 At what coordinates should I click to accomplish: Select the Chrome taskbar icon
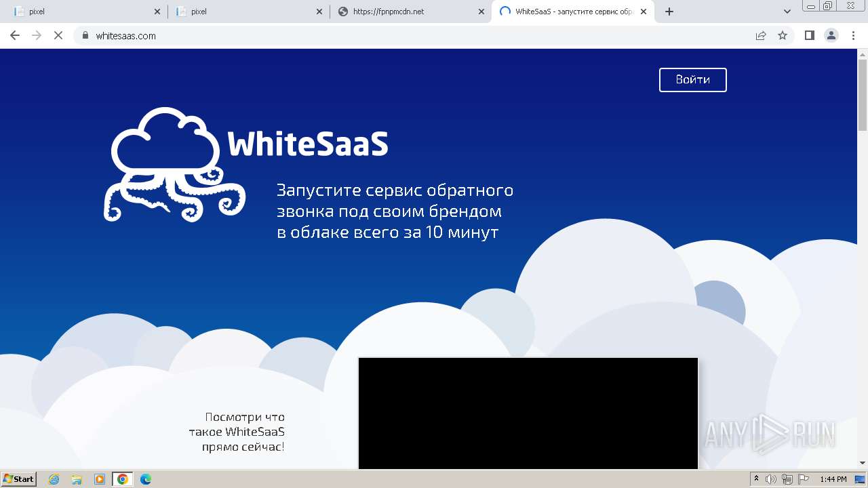(x=123, y=479)
